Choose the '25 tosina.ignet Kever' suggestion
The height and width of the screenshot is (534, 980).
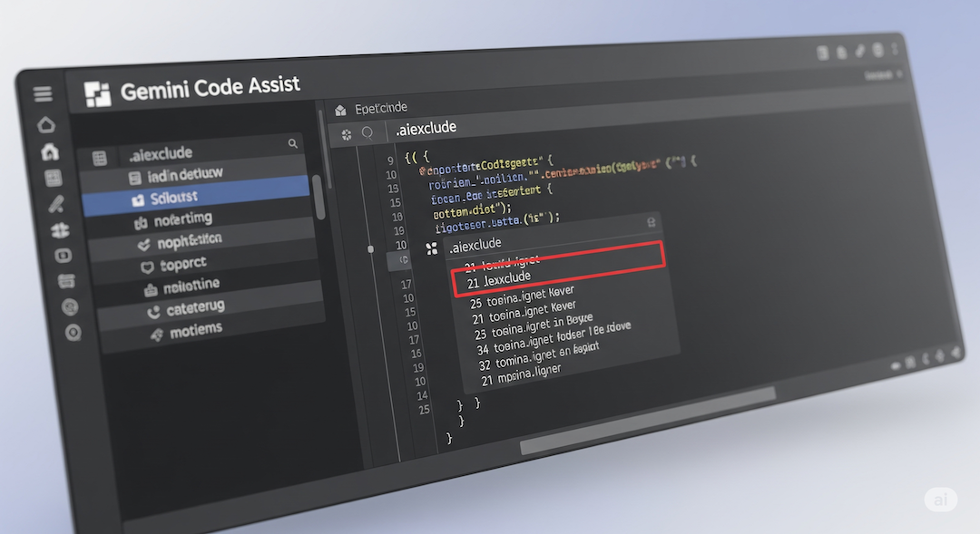pyautogui.click(x=523, y=298)
